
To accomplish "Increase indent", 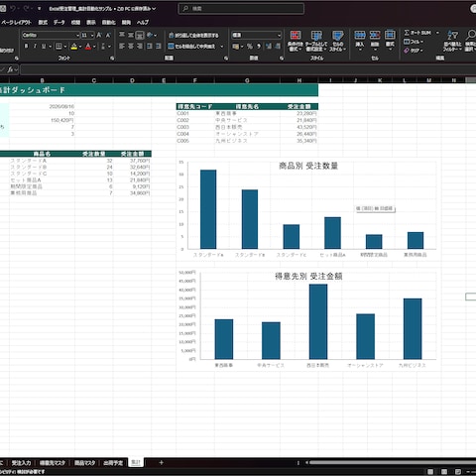I will (x=159, y=47).
